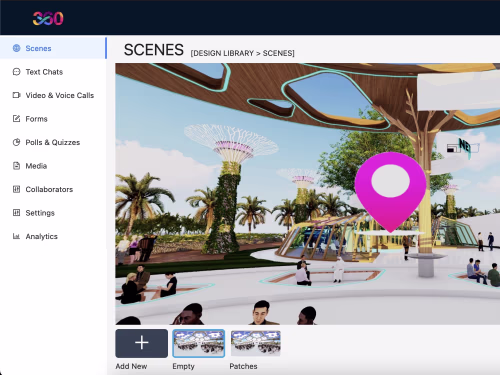500x375 pixels.
Task: Click the Collaborators sidebar icon
Action: coord(16,189)
